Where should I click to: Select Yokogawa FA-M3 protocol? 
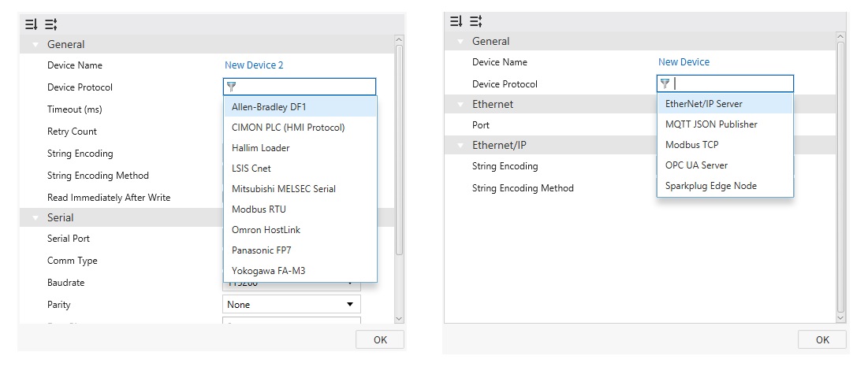[x=300, y=270]
